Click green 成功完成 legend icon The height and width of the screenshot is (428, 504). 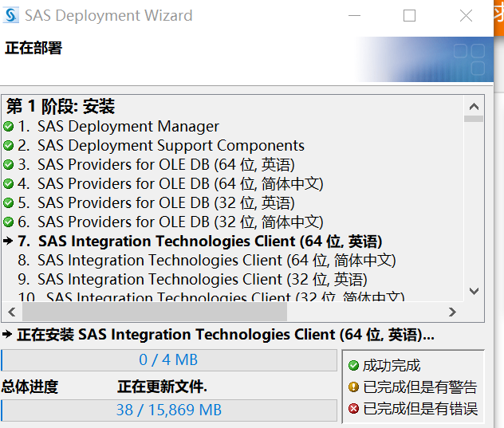pyautogui.click(x=353, y=366)
